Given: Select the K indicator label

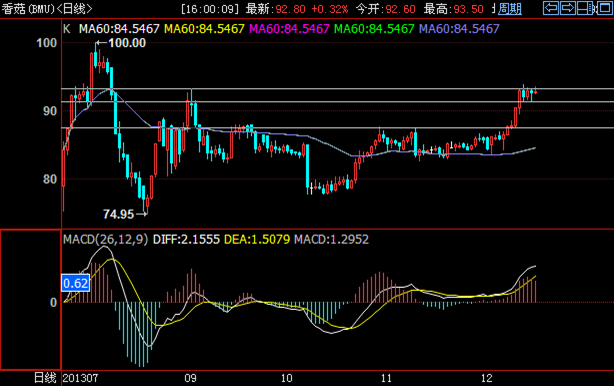Looking at the screenshot, I should [67, 29].
